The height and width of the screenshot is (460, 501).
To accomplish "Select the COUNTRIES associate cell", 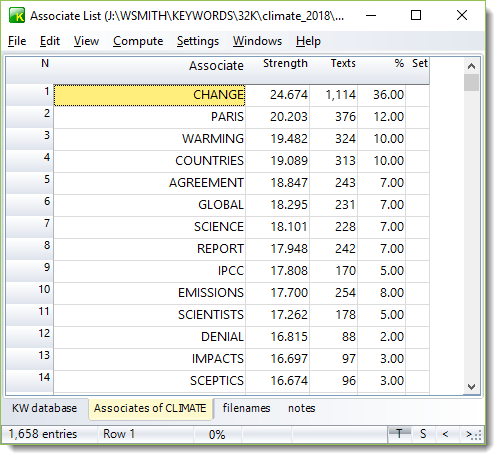I will click(x=149, y=161).
